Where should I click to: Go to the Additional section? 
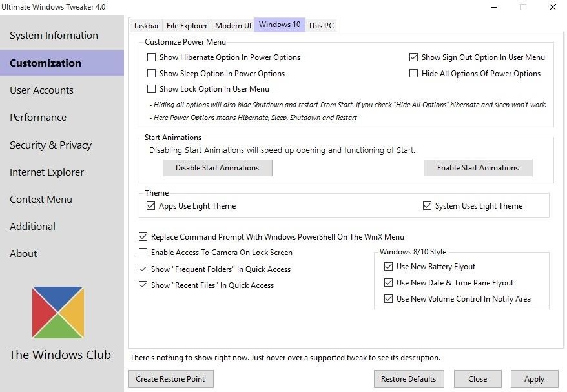point(32,227)
